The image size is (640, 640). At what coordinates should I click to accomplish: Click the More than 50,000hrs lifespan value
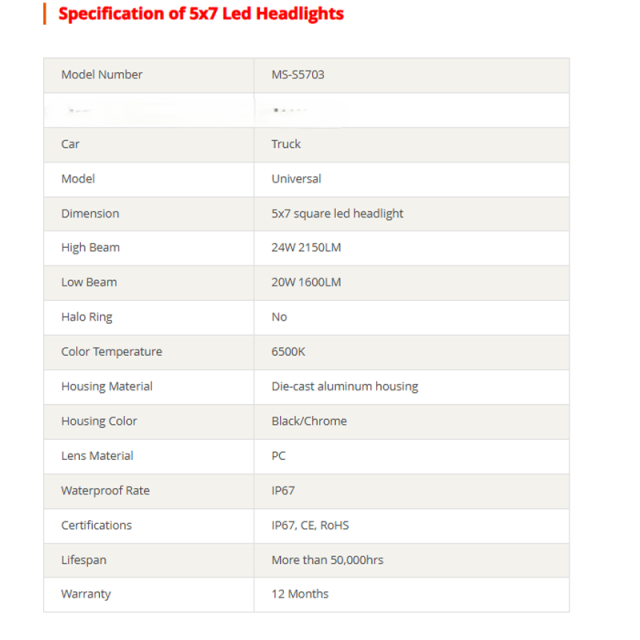coord(327,560)
